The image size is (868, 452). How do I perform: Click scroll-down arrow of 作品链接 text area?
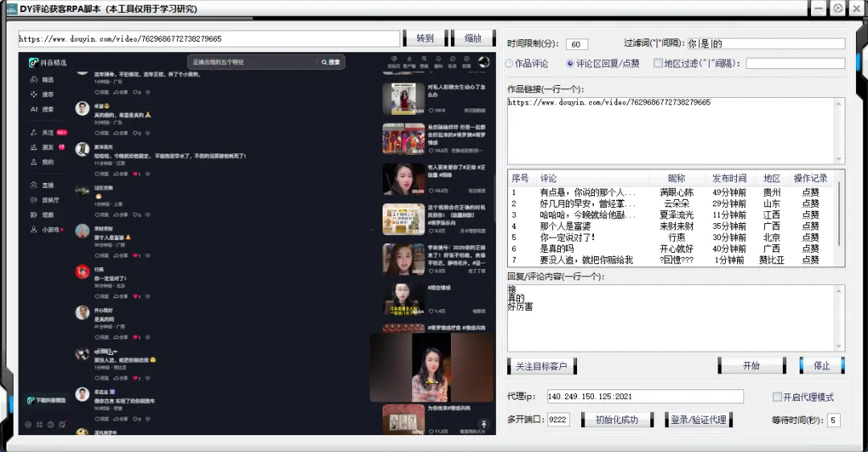pyautogui.click(x=839, y=159)
